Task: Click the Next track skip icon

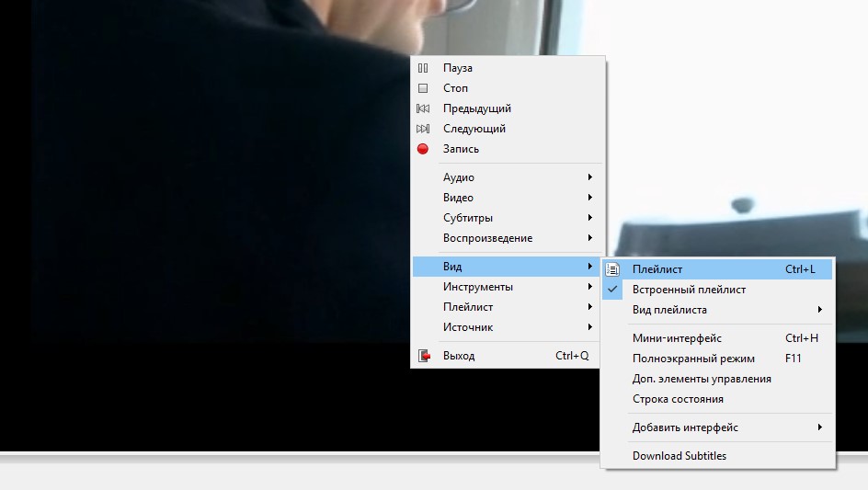Action: (x=423, y=129)
